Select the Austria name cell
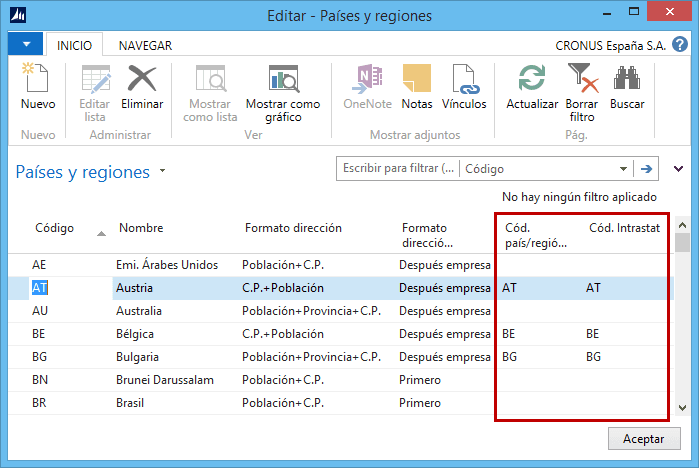This screenshot has width=699, height=468. pyautogui.click(x=134, y=288)
